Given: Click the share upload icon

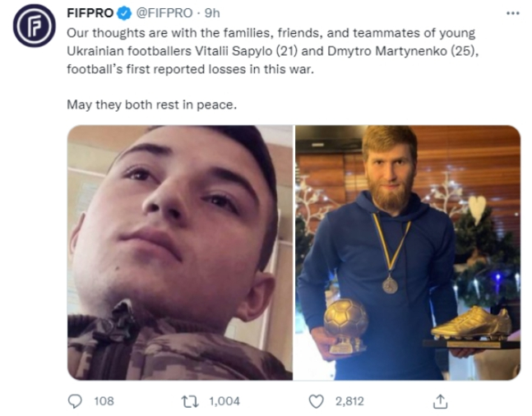Looking at the screenshot, I should 441,401.
